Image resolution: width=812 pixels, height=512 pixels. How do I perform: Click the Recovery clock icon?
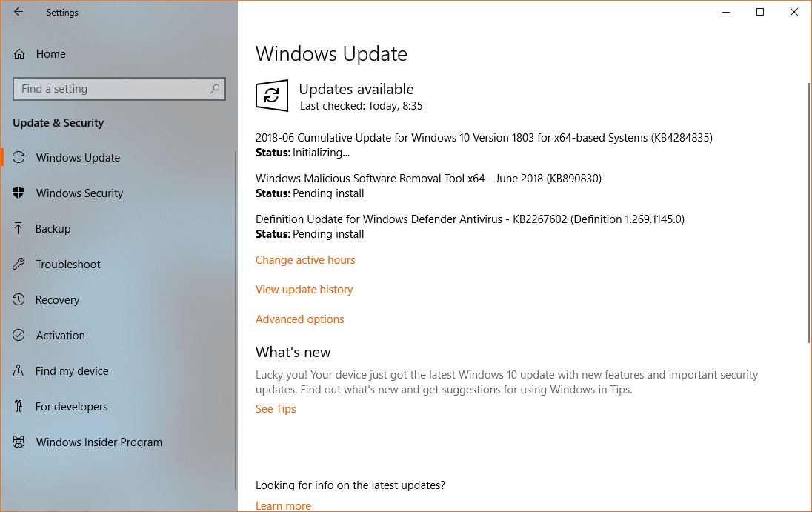[x=19, y=299]
